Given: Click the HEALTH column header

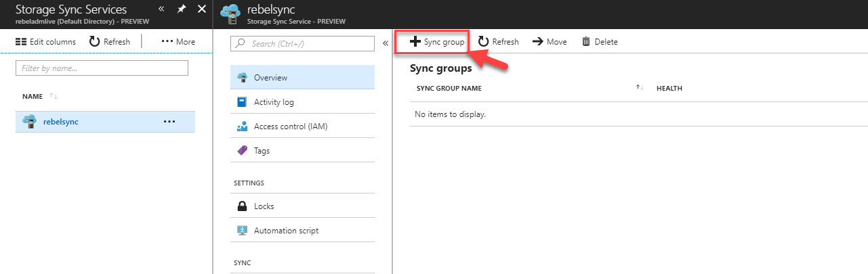Looking at the screenshot, I should [669, 89].
